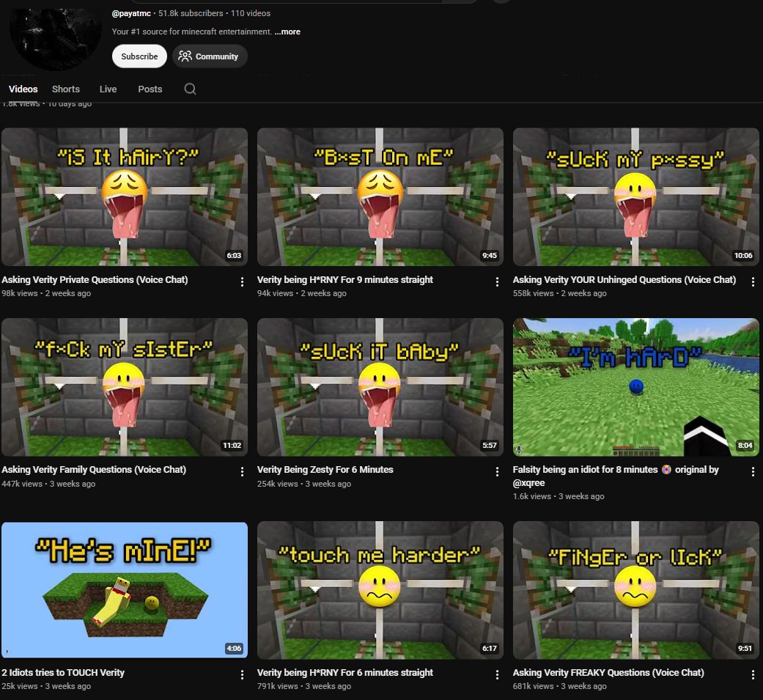Click title 2 Idiots tries to TOUCH Verity
This screenshot has width=763, height=700.
[x=63, y=673]
